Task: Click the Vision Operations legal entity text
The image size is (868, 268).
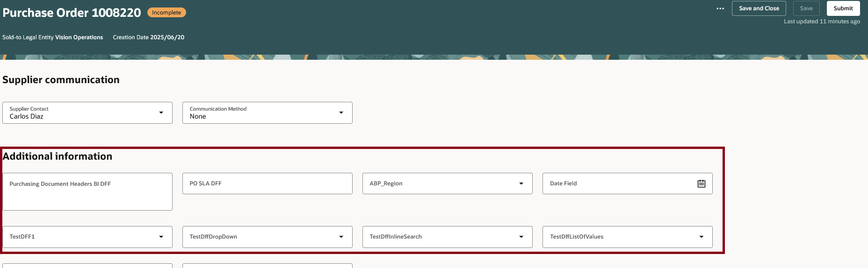Action: [79, 37]
